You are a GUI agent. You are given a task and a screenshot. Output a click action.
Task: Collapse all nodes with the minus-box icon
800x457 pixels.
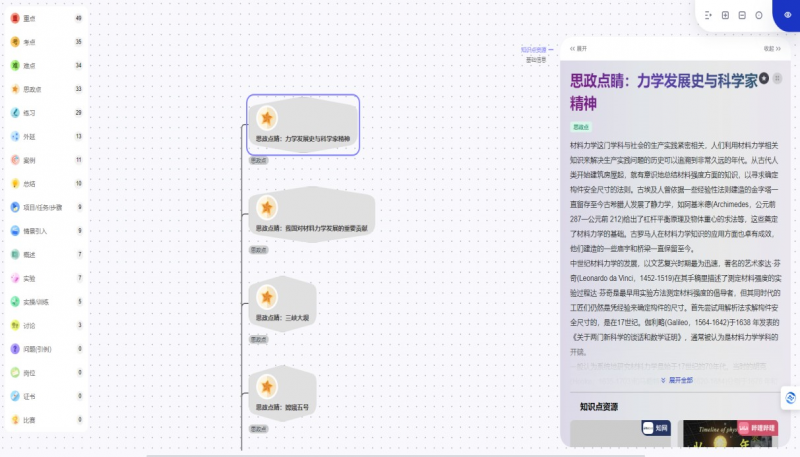pos(742,15)
